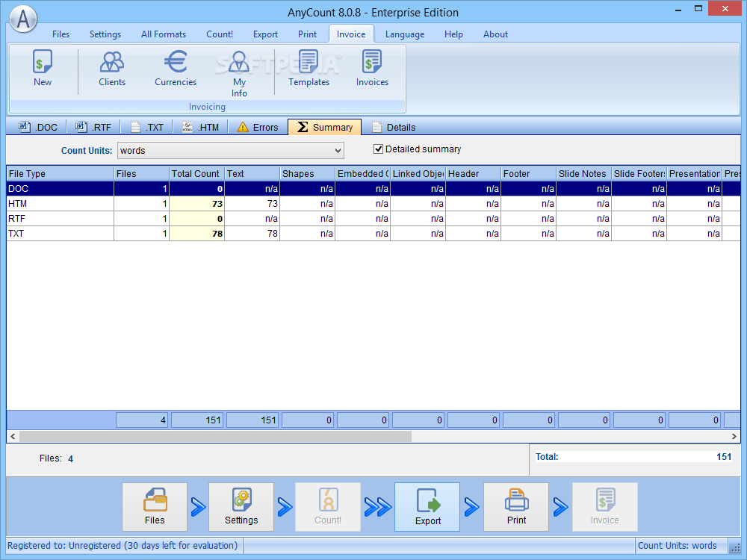Click the scroll right arrow

[734, 436]
